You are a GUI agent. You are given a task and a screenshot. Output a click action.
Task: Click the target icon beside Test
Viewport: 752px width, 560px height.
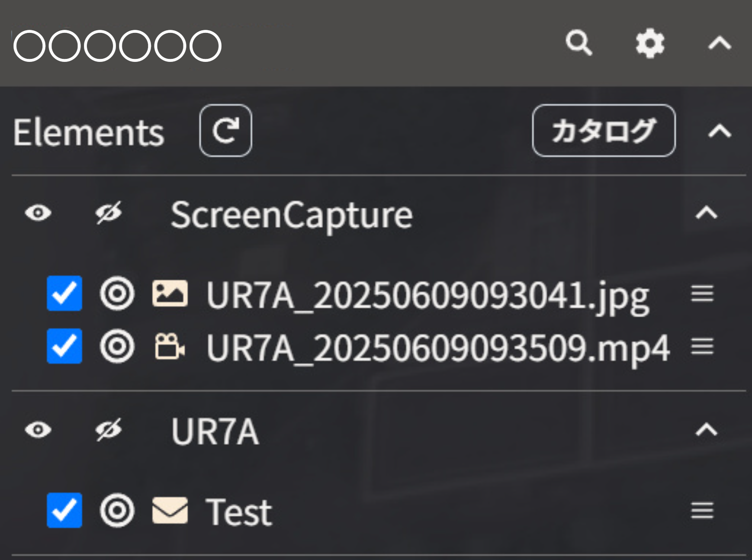pos(117,511)
